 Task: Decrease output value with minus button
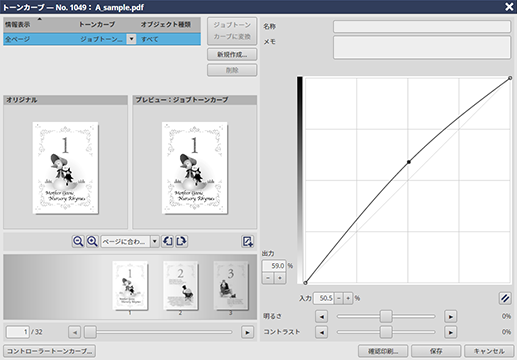tap(268, 278)
